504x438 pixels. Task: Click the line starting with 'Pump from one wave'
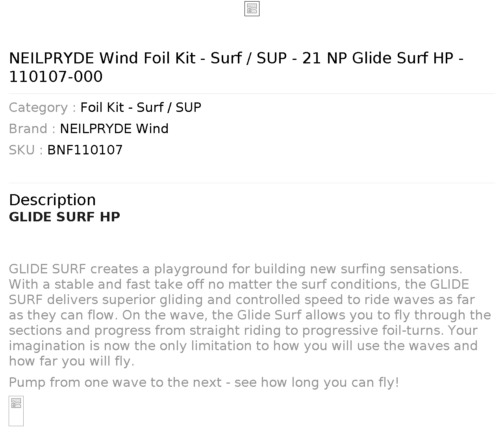[204, 382]
